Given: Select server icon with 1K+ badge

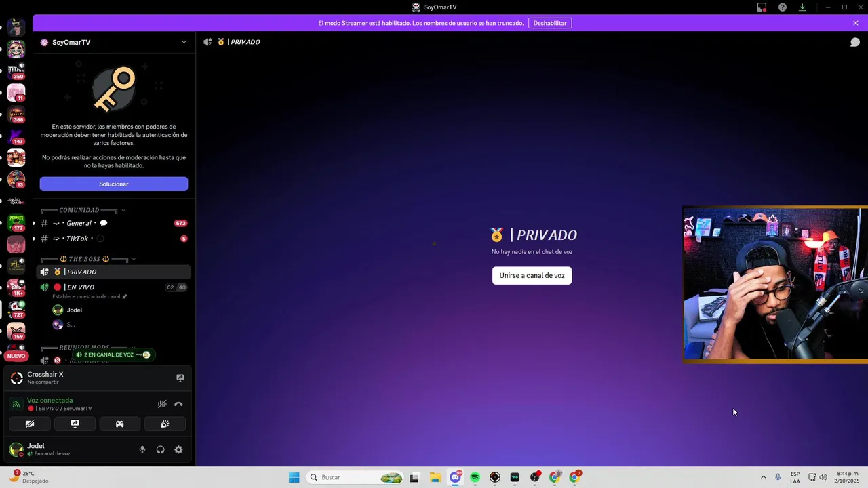Looking at the screenshot, I should pos(16,288).
